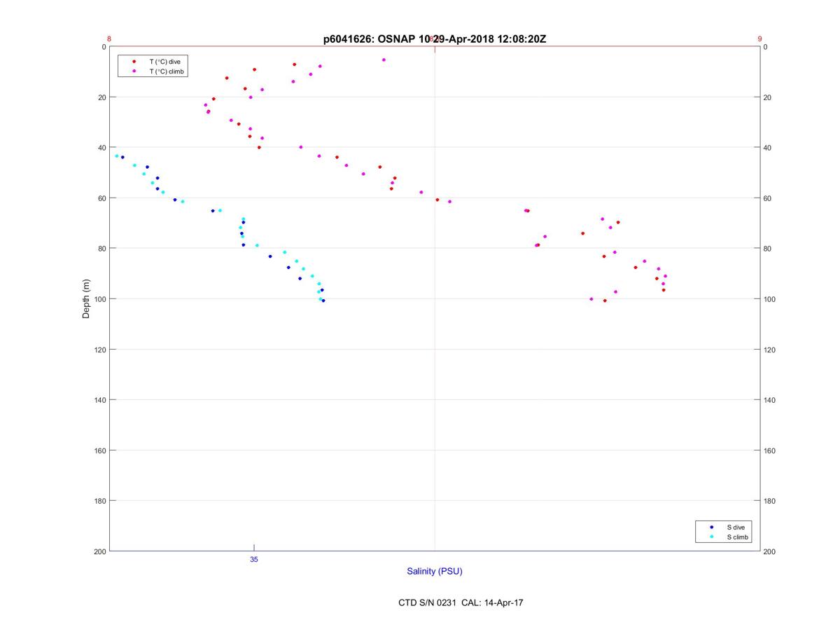The height and width of the screenshot is (620, 840).
Task: Click the left axis depth tick '20'
Action: (x=101, y=97)
